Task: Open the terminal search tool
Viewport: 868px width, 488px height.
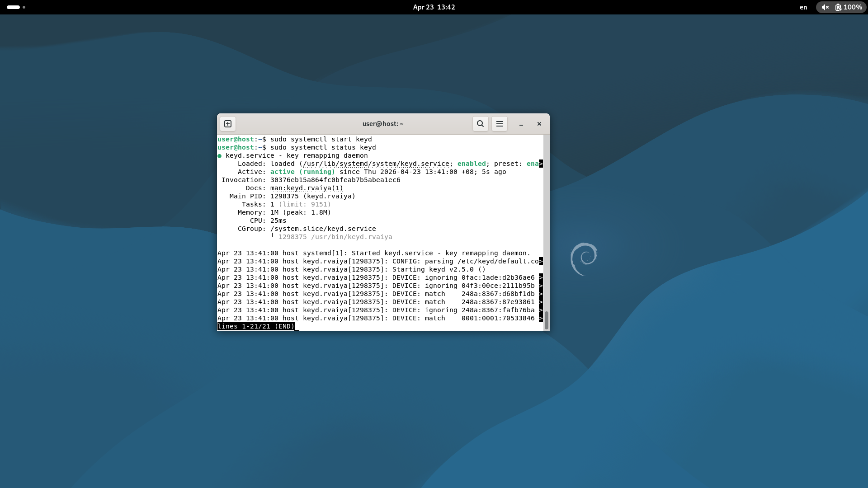Action: coord(480,124)
